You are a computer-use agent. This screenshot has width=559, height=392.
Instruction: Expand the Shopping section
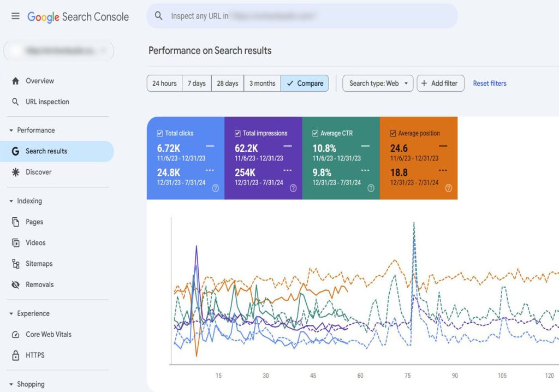30,384
